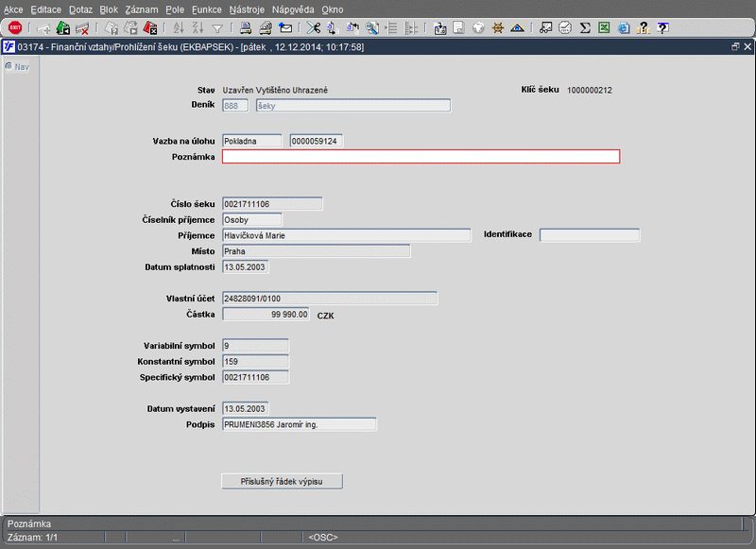Open the Editace menu
This screenshot has width=756, height=549.
45,9
